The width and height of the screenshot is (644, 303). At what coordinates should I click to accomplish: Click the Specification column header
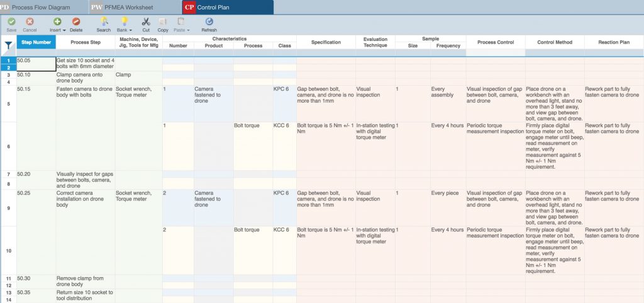coord(325,42)
